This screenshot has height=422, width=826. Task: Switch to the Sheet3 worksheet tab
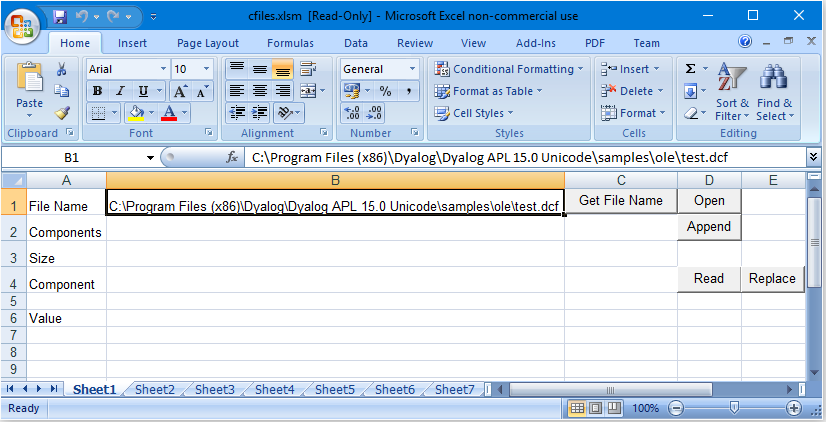coord(215,390)
